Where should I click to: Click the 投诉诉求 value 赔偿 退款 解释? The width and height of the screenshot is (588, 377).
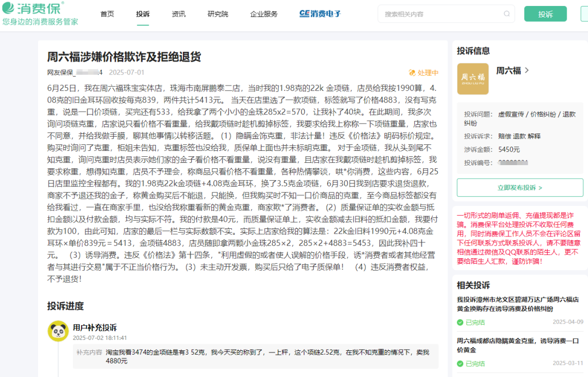click(x=519, y=136)
